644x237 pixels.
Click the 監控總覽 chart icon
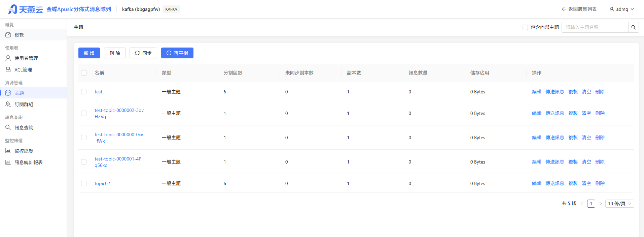coord(8,151)
